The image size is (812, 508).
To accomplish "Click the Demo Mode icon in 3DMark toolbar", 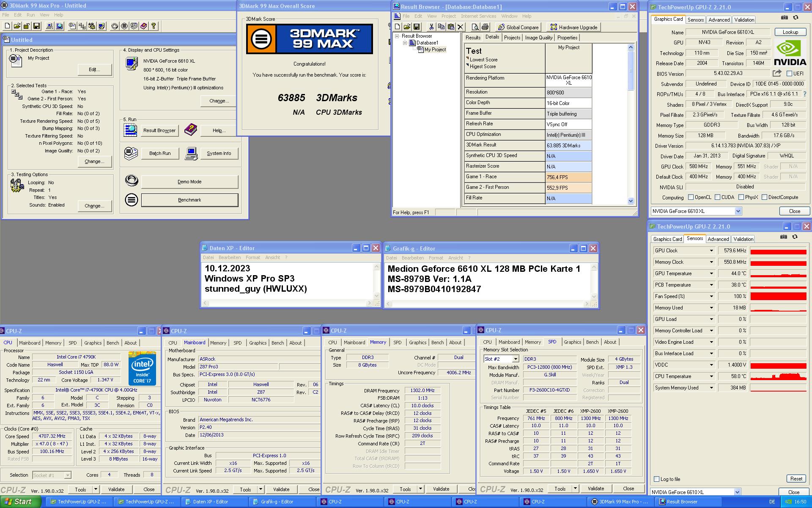I will 115,26.
